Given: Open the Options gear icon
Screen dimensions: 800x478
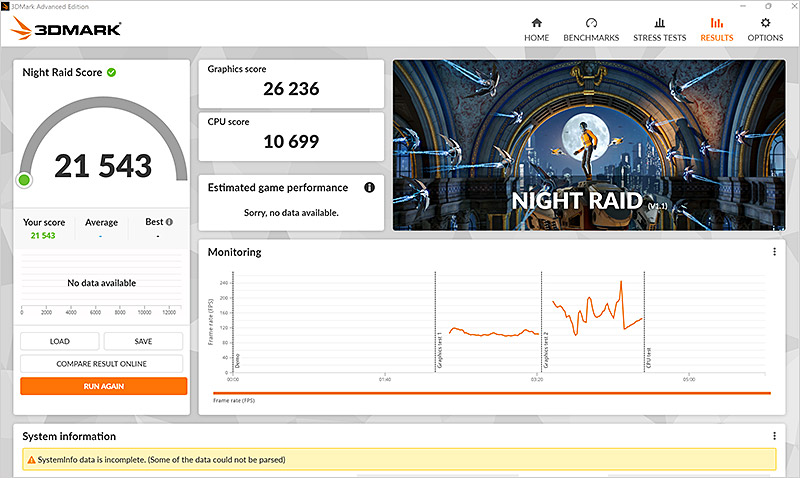Looking at the screenshot, I should click(766, 23).
